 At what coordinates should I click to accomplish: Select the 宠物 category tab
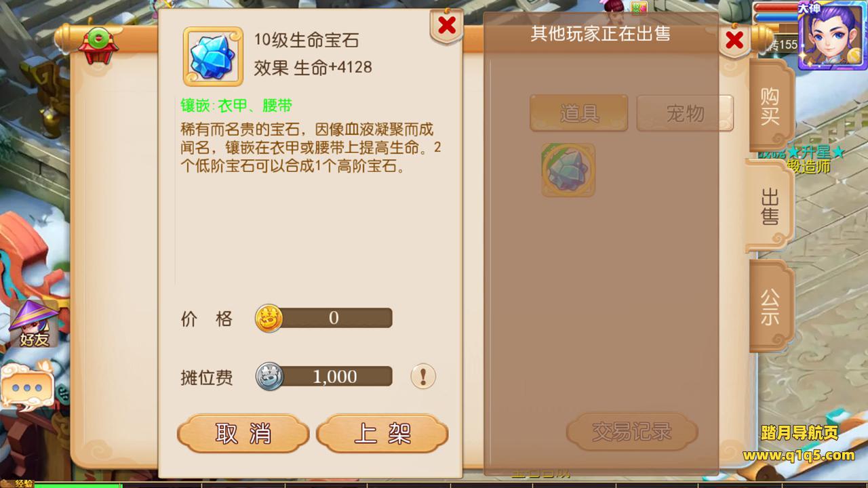click(x=685, y=113)
